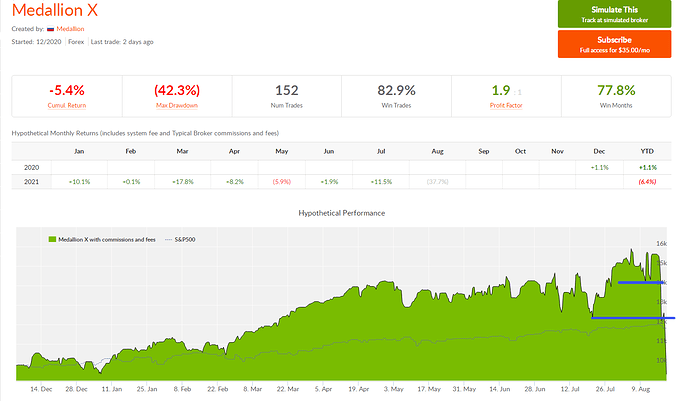690x401 pixels.
Task: Click the 2021 Feb +0.1% cell
Action: pos(131,181)
